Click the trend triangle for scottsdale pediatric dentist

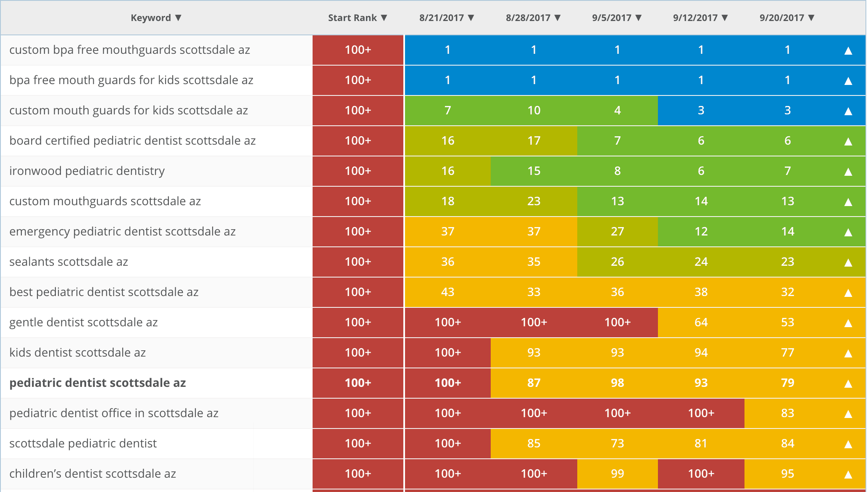(x=848, y=443)
